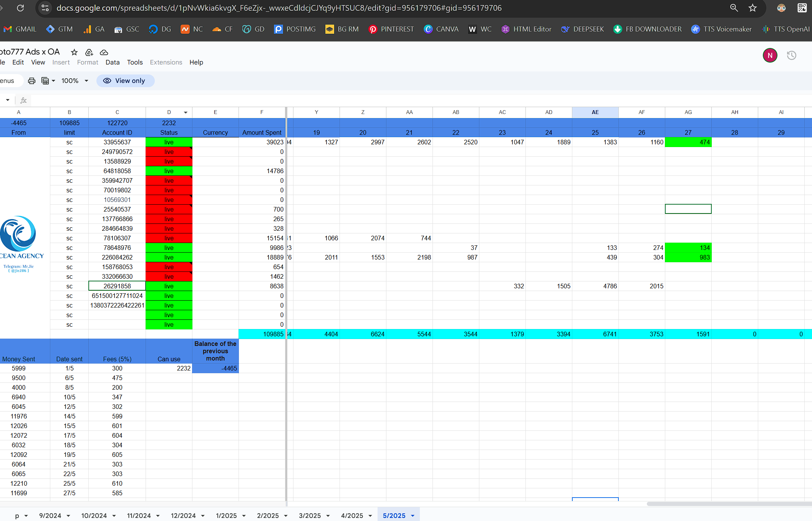Image resolution: width=812 pixels, height=521 pixels.
Task: Select green highlighted cell with 474
Action: 688,142
